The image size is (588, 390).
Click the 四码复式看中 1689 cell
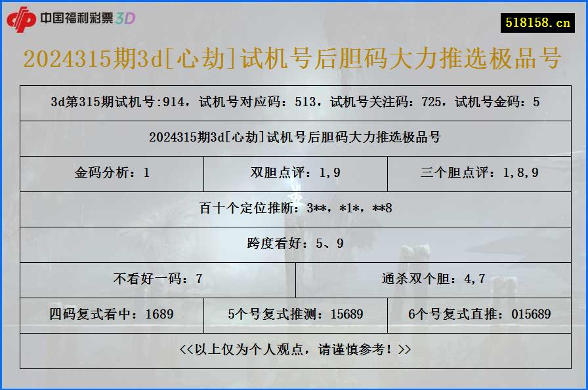tap(113, 314)
